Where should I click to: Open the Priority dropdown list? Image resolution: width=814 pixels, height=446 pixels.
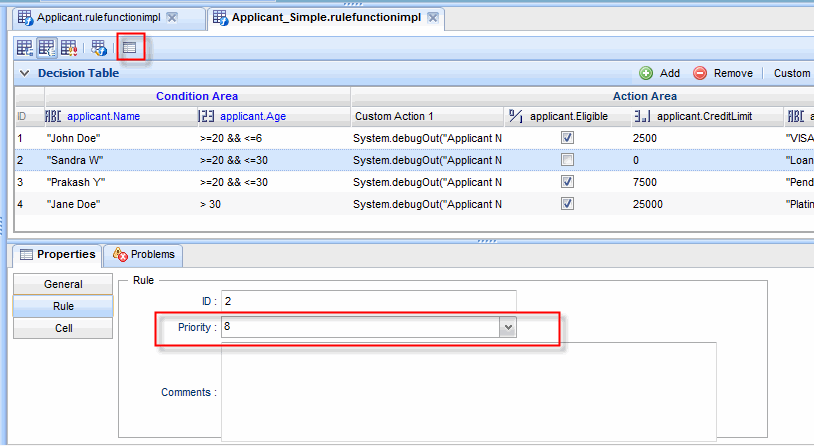pos(508,326)
